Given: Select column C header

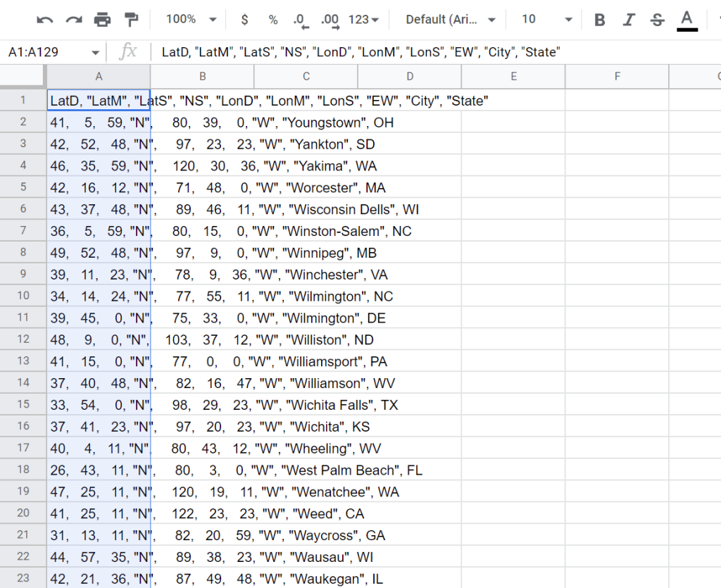Looking at the screenshot, I should point(306,76).
